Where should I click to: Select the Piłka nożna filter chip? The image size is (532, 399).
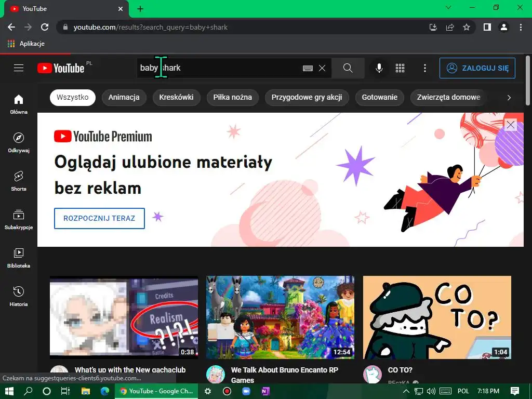pos(232,97)
